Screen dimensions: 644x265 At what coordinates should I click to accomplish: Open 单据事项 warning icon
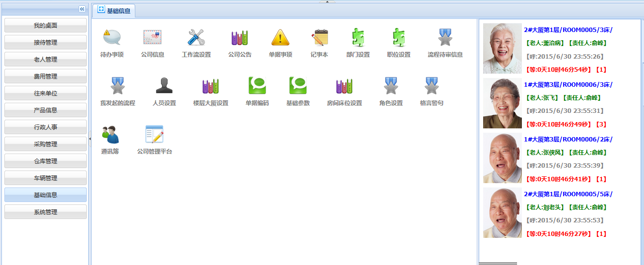pos(280,37)
